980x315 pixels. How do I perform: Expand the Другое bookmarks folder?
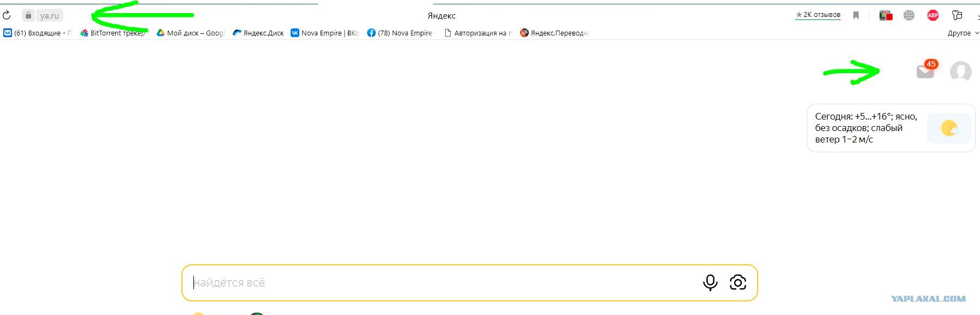point(963,33)
